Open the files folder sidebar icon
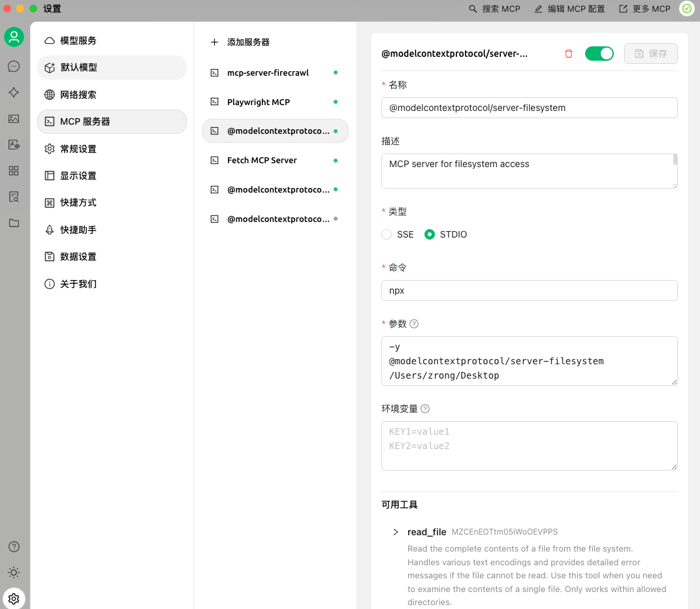 pos(14,223)
